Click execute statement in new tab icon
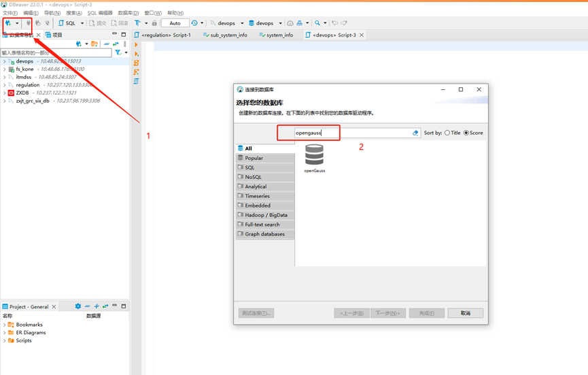The width and height of the screenshot is (588, 375). pyautogui.click(x=136, y=54)
